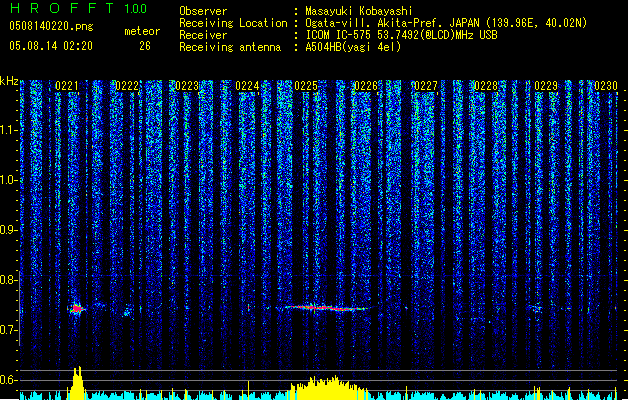Click the meteor count label
This screenshot has height=400, width=629.
click(142, 31)
